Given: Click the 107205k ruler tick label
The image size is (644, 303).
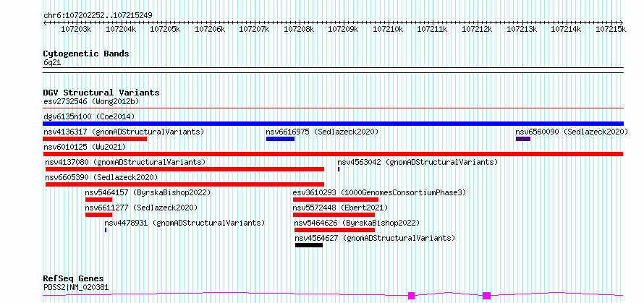Looking at the screenshot, I should pyautogui.click(x=165, y=29).
